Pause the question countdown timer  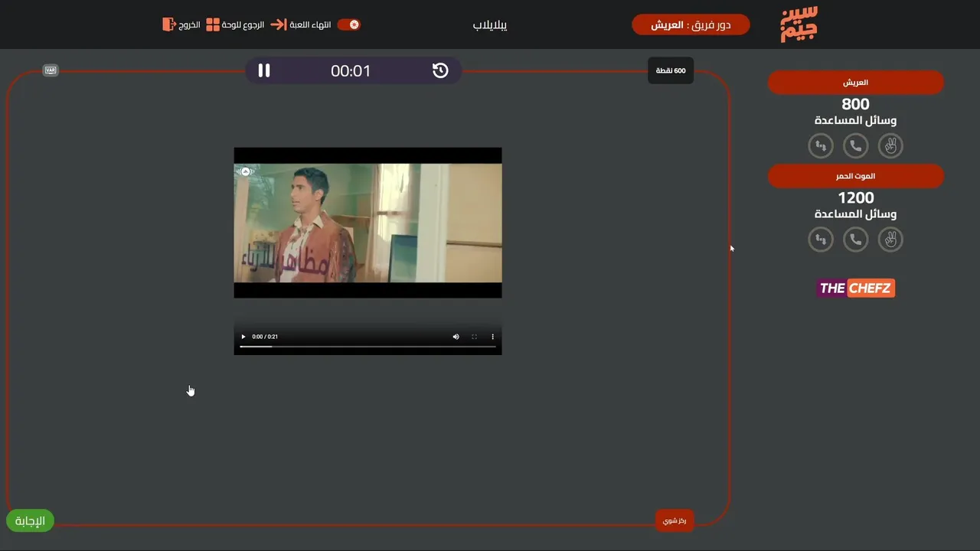(264, 70)
